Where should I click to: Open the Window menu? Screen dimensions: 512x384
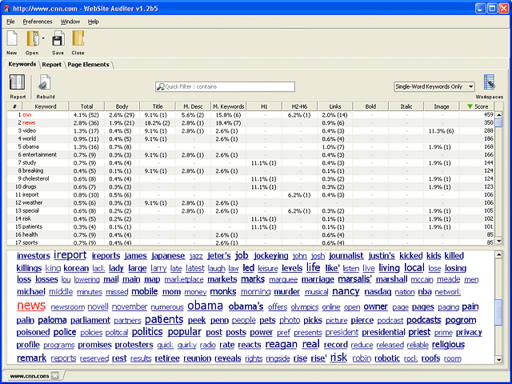pos(70,22)
